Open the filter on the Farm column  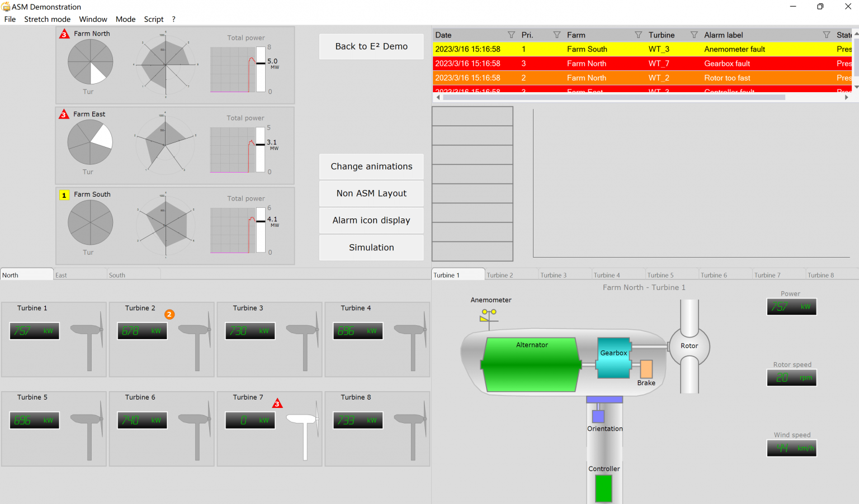click(x=638, y=35)
